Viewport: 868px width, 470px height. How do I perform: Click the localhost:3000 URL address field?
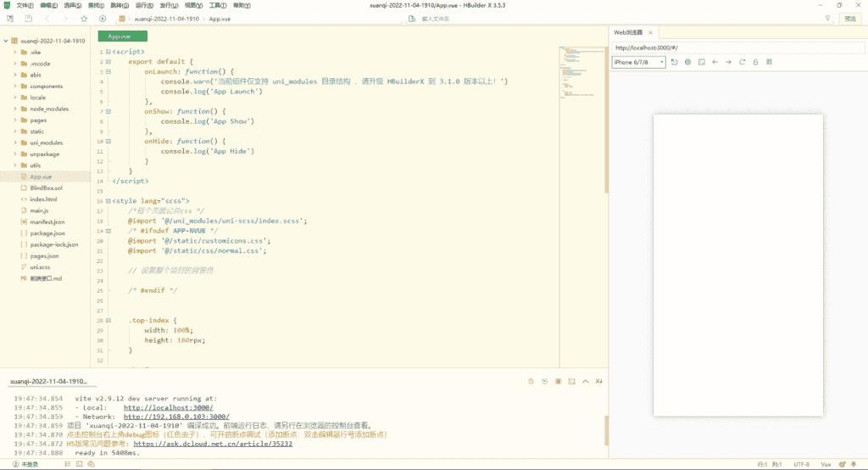pos(738,48)
